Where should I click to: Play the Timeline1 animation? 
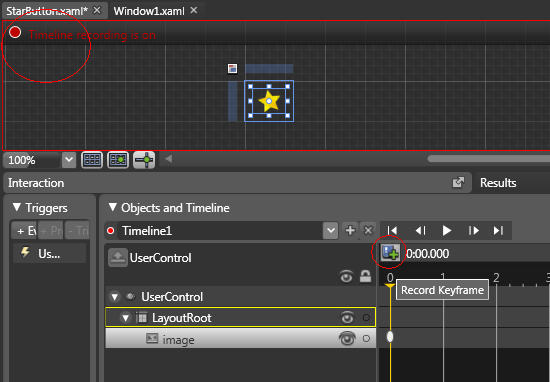(447, 230)
